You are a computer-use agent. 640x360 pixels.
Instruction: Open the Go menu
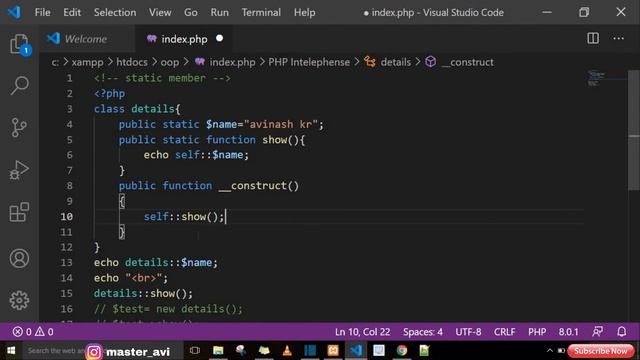pyautogui.click(x=191, y=12)
